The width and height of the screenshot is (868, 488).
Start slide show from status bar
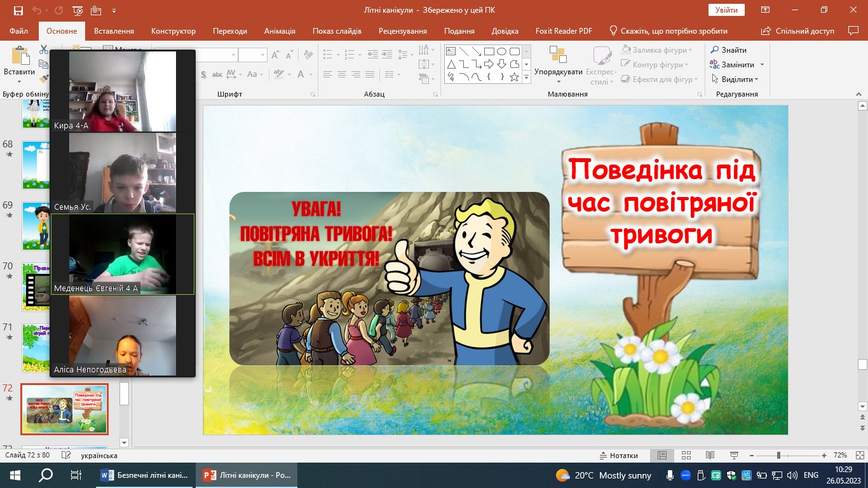(x=735, y=456)
